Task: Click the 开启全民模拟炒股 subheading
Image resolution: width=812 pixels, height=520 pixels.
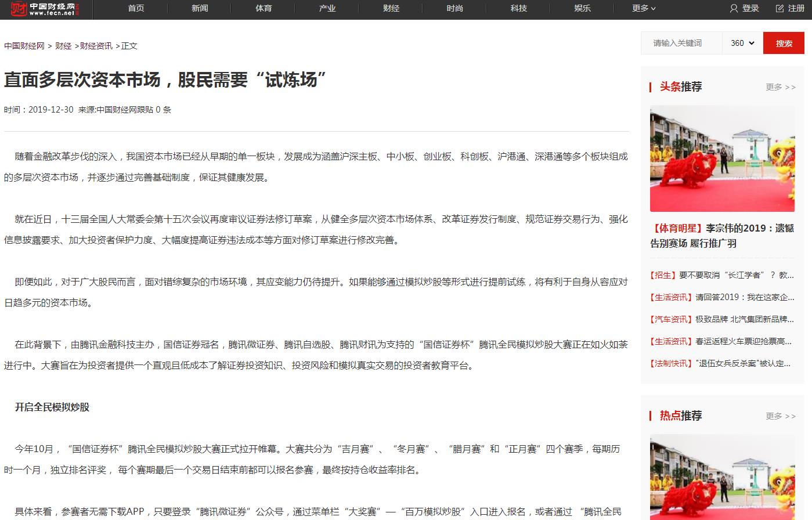Action: coord(52,407)
